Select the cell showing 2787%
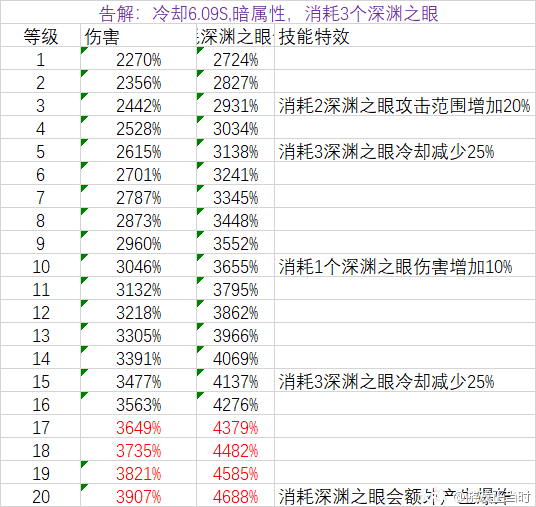This screenshot has height=507, width=536. pyautogui.click(x=138, y=196)
